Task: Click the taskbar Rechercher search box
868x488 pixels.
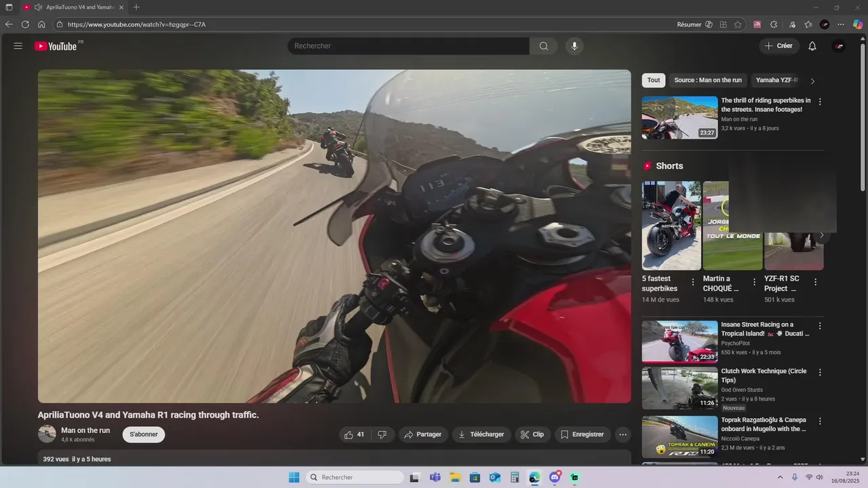Action: point(355,478)
